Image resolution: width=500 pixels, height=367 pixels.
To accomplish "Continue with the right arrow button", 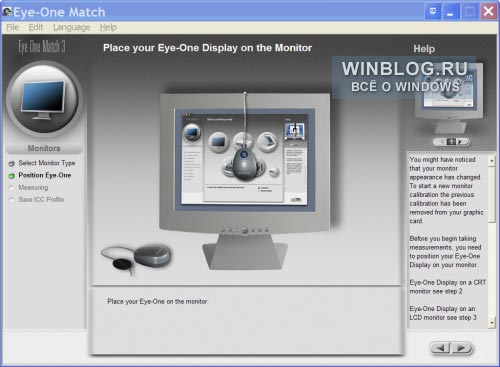I will click(461, 348).
